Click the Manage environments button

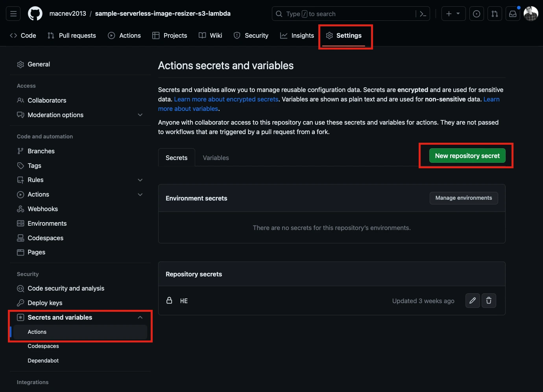[464, 198]
